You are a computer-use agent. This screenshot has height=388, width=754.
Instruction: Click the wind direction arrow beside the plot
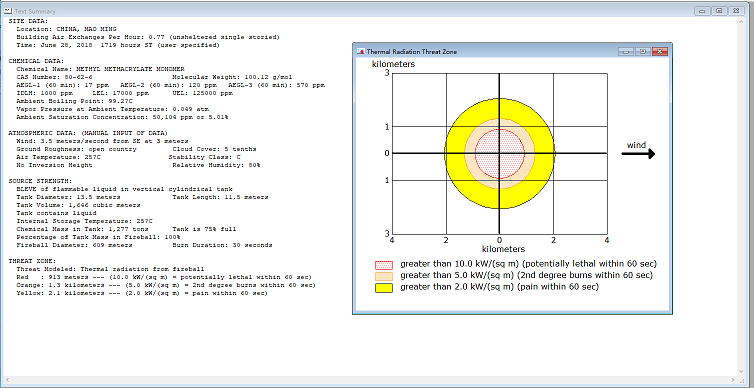(638, 154)
